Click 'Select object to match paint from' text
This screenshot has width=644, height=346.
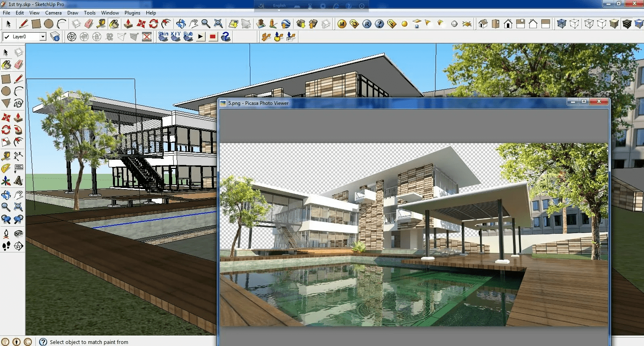[89, 342]
